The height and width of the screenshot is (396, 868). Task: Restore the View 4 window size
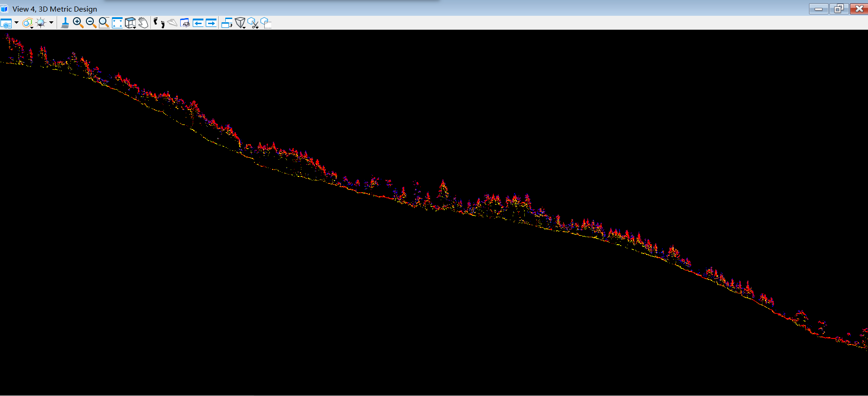[839, 9]
